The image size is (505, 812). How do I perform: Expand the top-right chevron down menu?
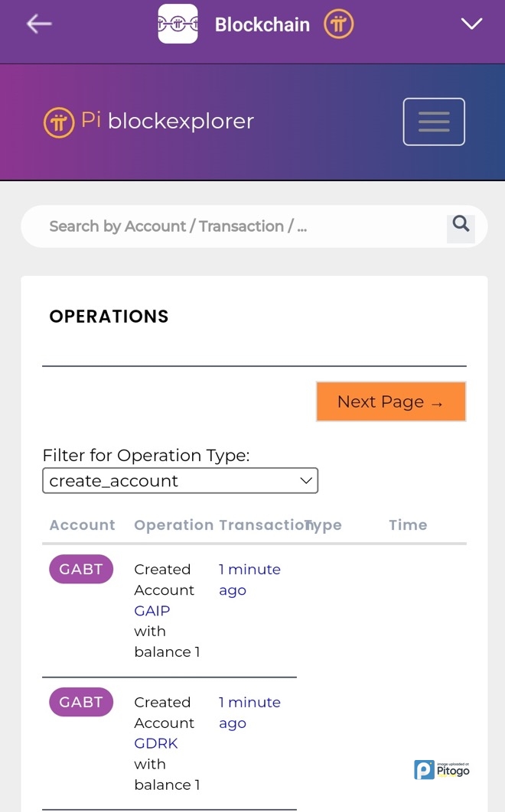[471, 24]
